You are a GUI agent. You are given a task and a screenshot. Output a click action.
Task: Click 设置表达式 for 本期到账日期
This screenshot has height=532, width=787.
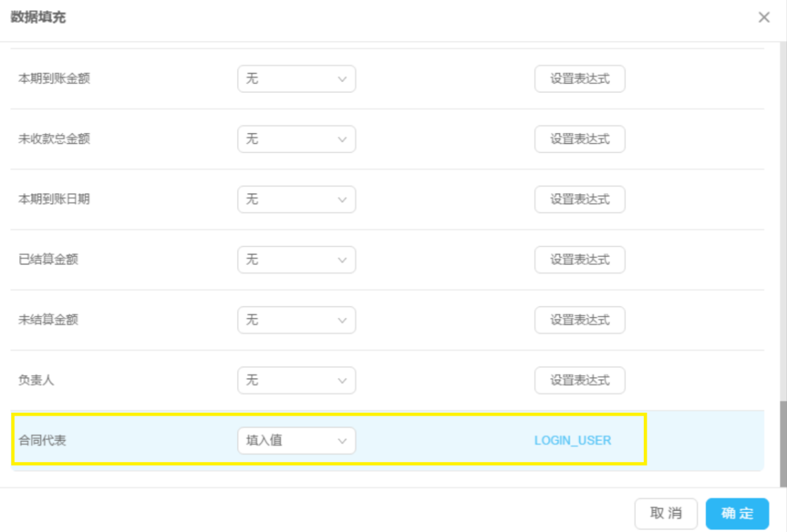[580, 199]
